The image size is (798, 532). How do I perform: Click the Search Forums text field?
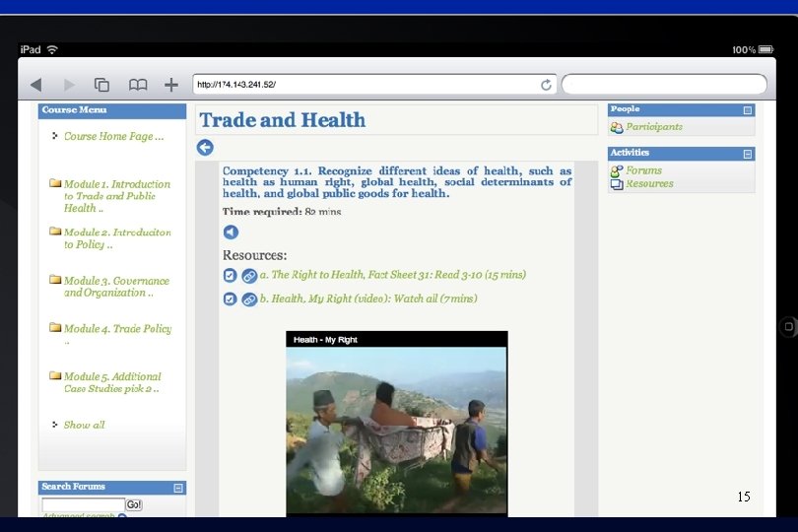point(84,504)
